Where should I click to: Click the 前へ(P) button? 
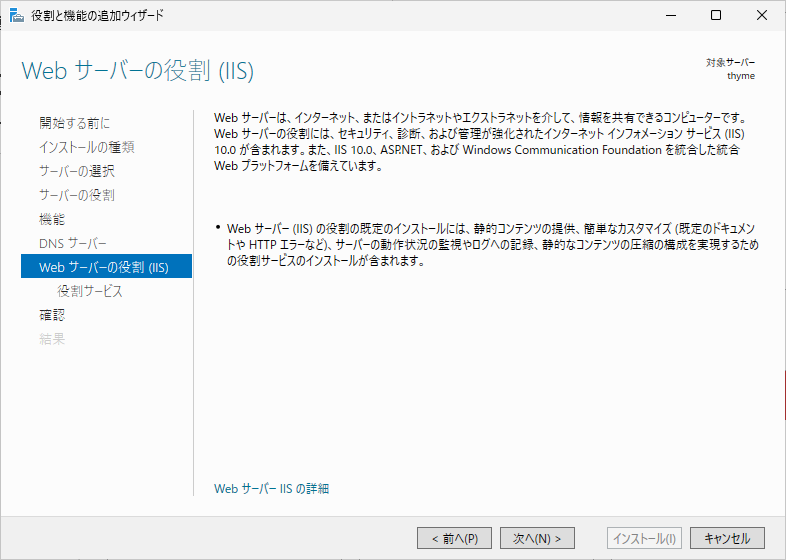click(x=454, y=538)
